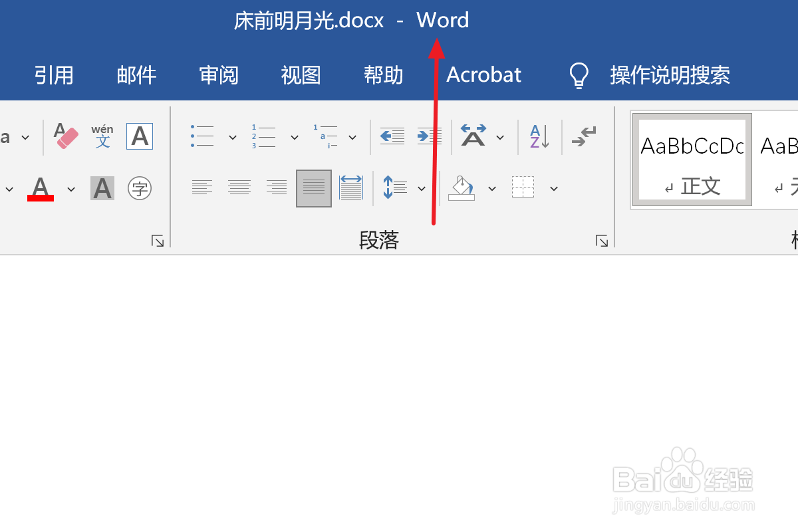This screenshot has height=532, width=798.
Task: Align text left
Action: tap(202, 188)
